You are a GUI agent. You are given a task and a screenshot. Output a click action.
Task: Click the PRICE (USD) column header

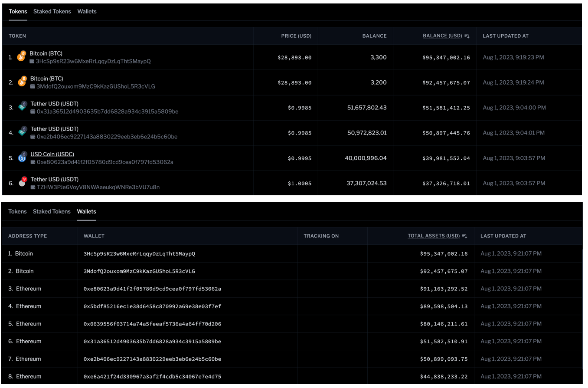tap(296, 36)
